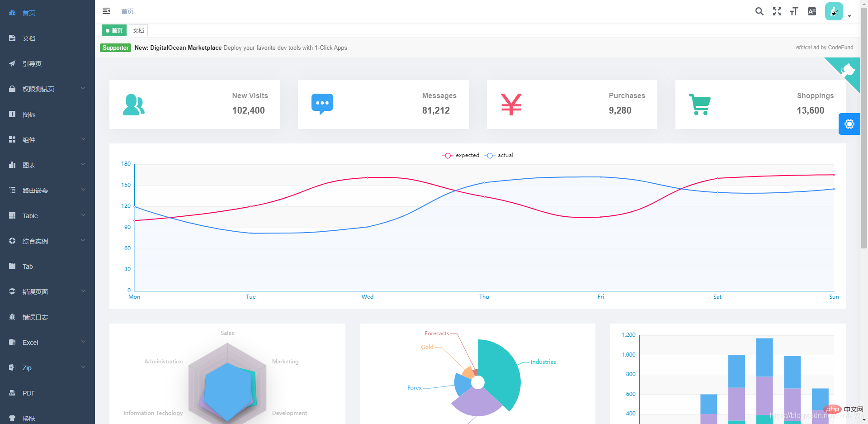The image size is (868, 424).
Task: Open the header search magnifier
Action: pyautogui.click(x=759, y=11)
